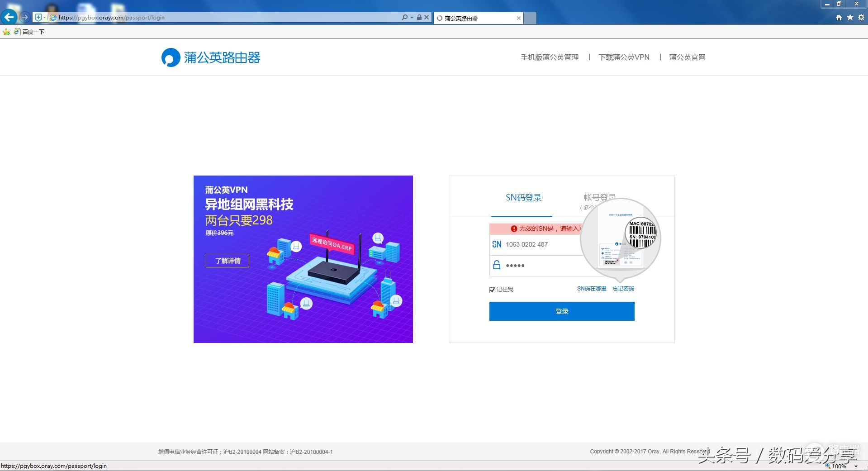868x471 pixels.
Task: Click the blue 登录 button
Action: point(562,311)
